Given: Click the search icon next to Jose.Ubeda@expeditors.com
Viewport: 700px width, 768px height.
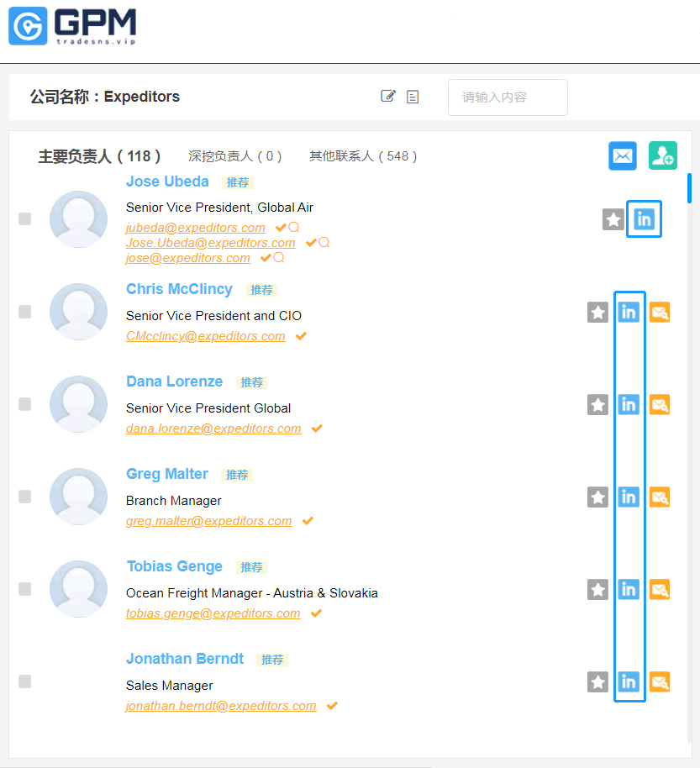Looking at the screenshot, I should click(x=324, y=243).
